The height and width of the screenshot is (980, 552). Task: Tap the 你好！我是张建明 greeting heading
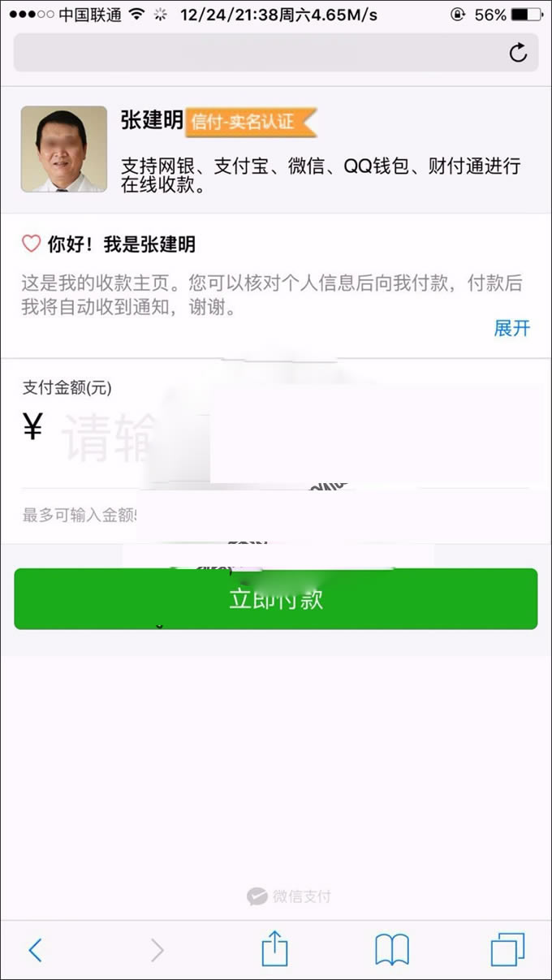121,244
